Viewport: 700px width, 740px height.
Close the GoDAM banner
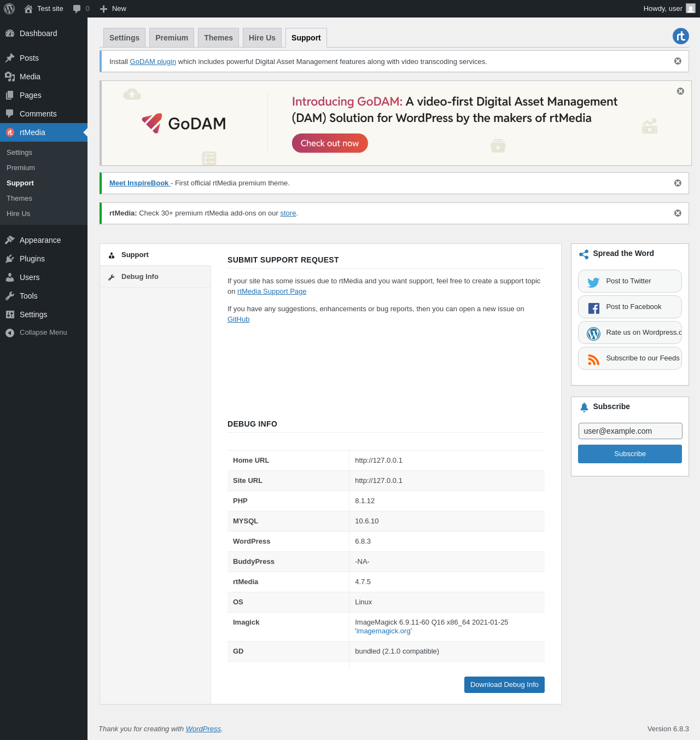[x=680, y=91]
